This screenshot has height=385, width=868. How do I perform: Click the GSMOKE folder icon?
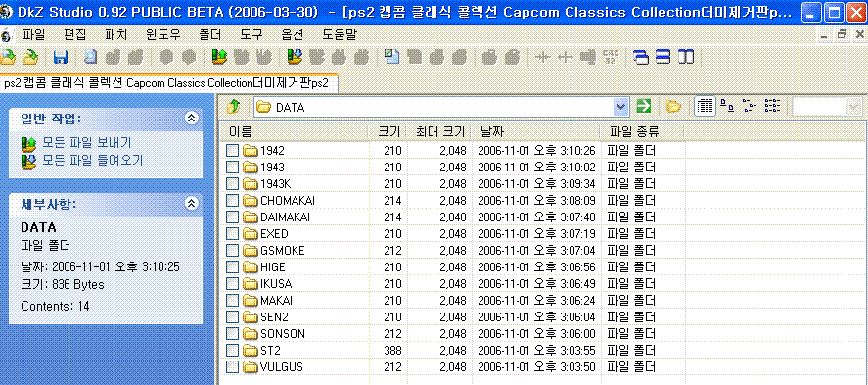251,251
